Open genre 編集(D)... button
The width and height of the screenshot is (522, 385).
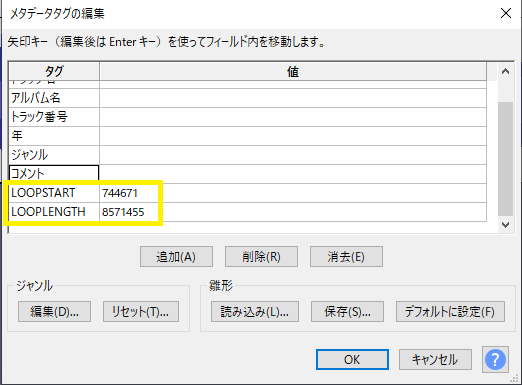pos(54,312)
